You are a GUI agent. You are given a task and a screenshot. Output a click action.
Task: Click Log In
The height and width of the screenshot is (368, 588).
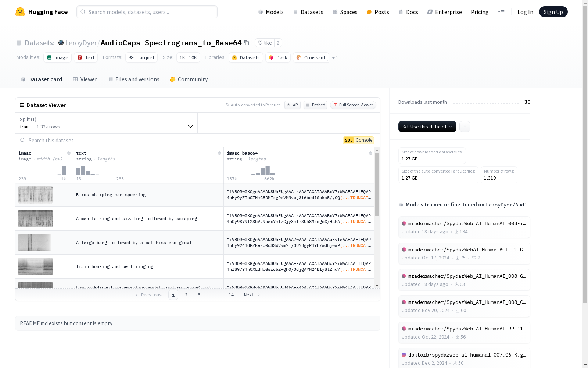pos(525,12)
